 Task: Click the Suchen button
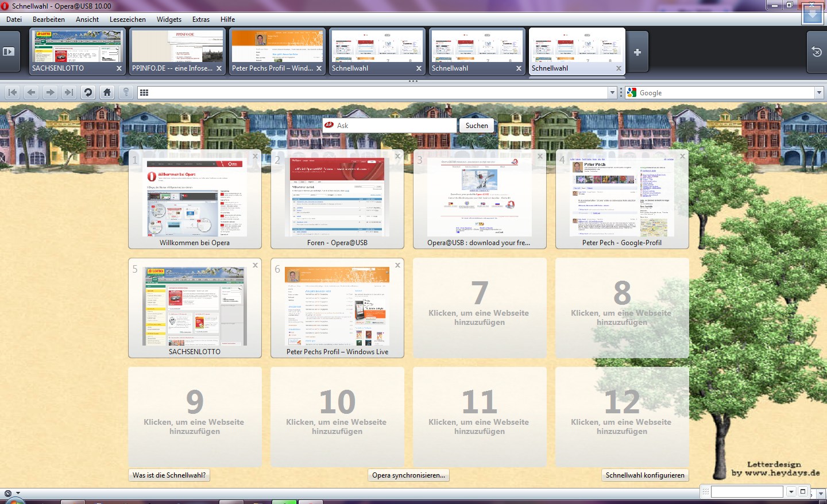coord(477,126)
